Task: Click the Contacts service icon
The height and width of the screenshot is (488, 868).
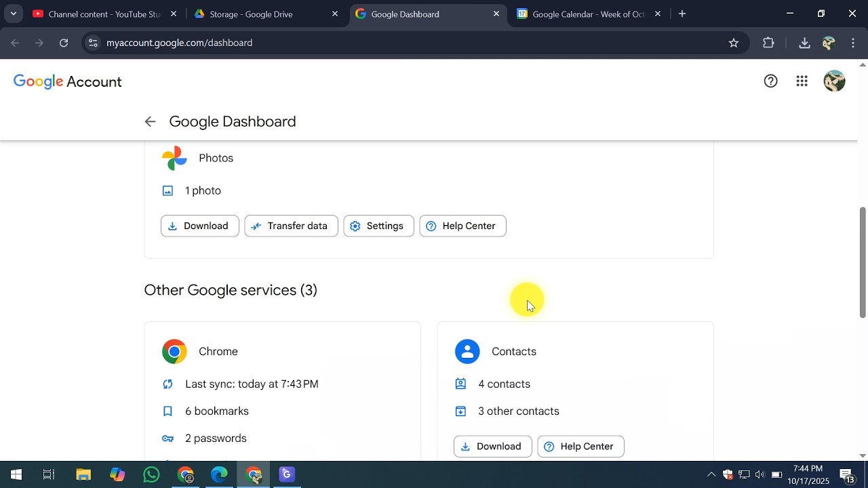Action: click(x=467, y=352)
